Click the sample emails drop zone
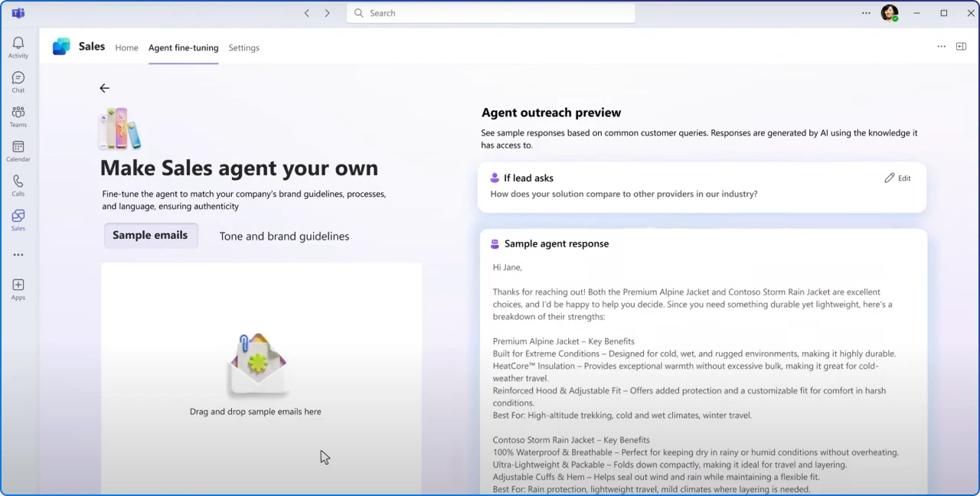Viewport: 980px width, 496px height. tap(261, 378)
